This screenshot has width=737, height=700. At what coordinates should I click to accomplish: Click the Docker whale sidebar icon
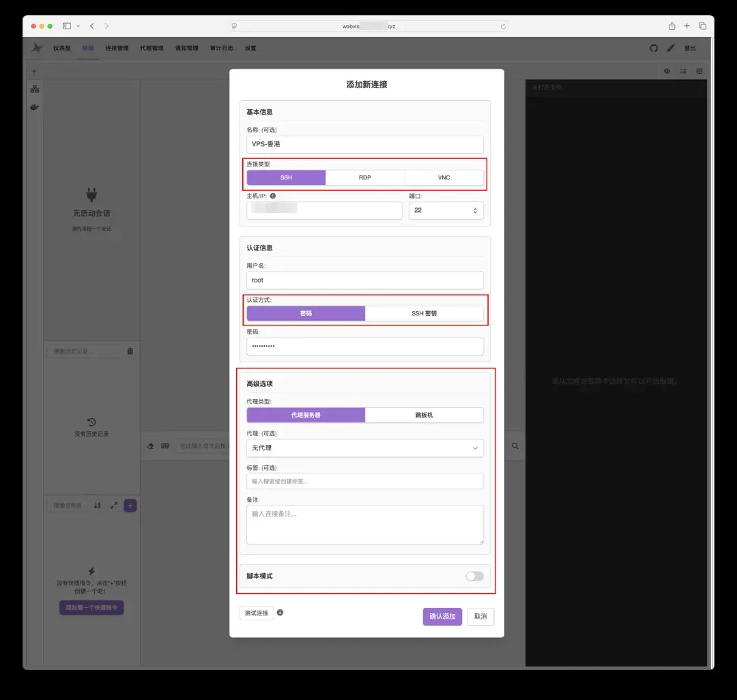click(34, 107)
